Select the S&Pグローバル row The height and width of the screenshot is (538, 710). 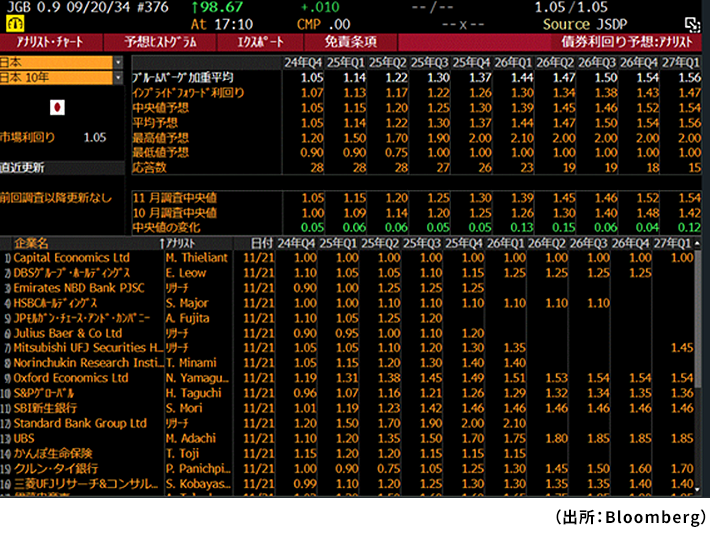(347, 393)
